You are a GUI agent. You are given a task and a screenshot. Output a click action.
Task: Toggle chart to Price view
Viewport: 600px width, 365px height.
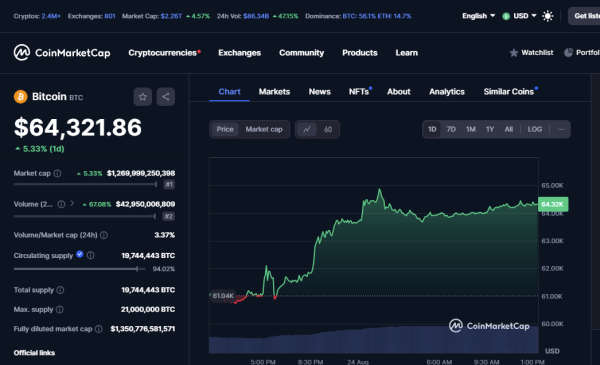225,129
